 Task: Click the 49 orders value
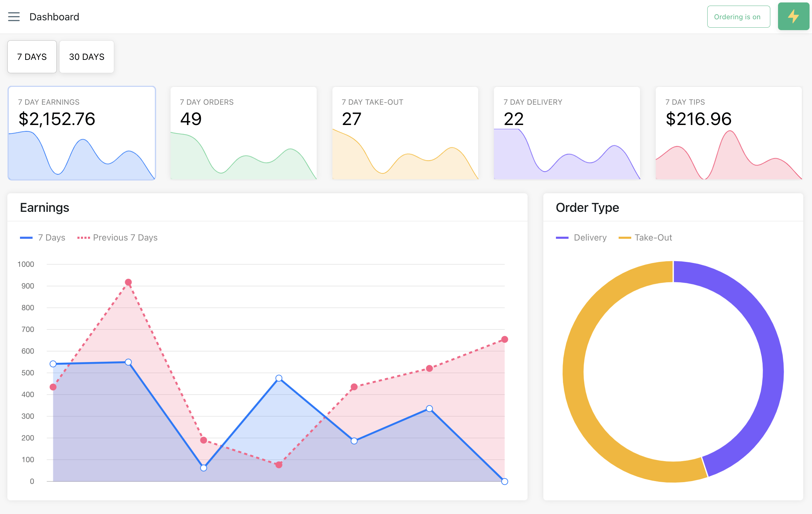[191, 119]
